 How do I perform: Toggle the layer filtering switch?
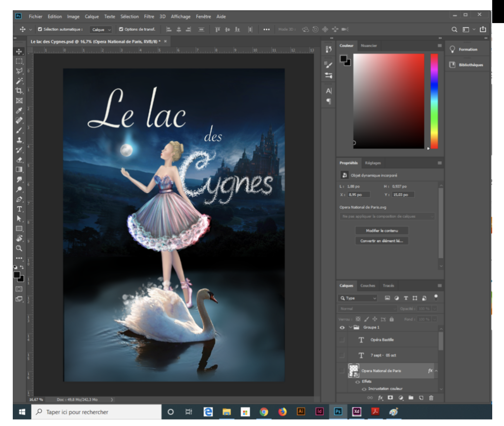436,297
